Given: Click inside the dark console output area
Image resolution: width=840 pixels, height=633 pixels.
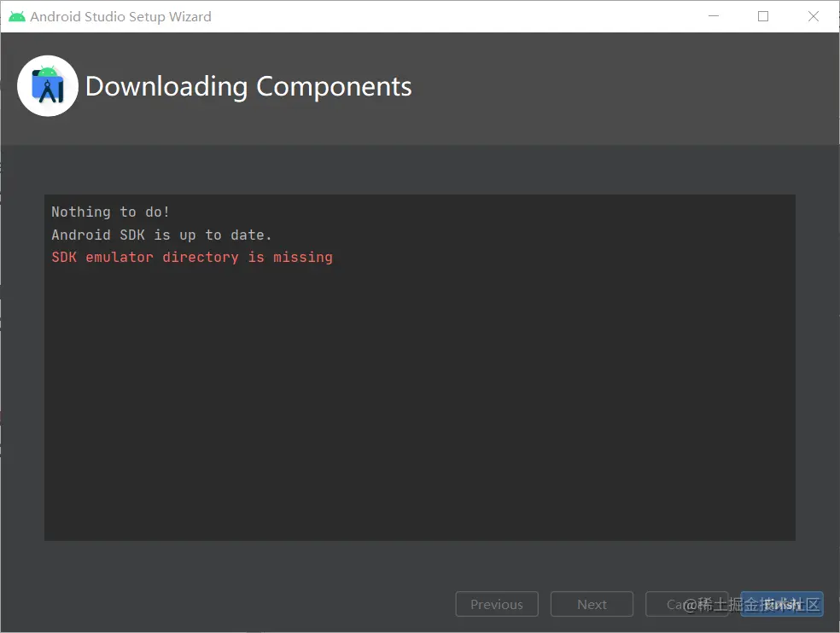Looking at the screenshot, I should (418, 384).
